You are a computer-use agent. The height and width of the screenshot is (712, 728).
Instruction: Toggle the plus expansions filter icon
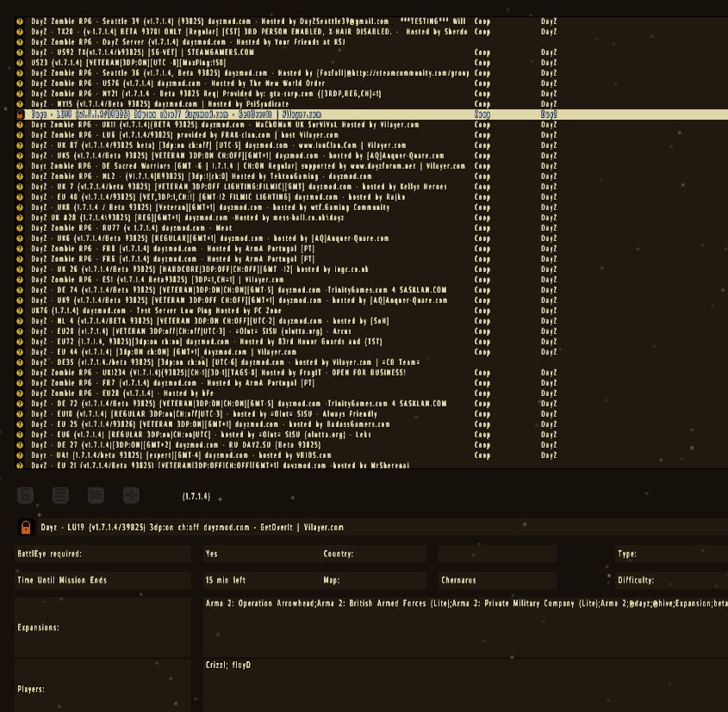[x=132, y=495]
